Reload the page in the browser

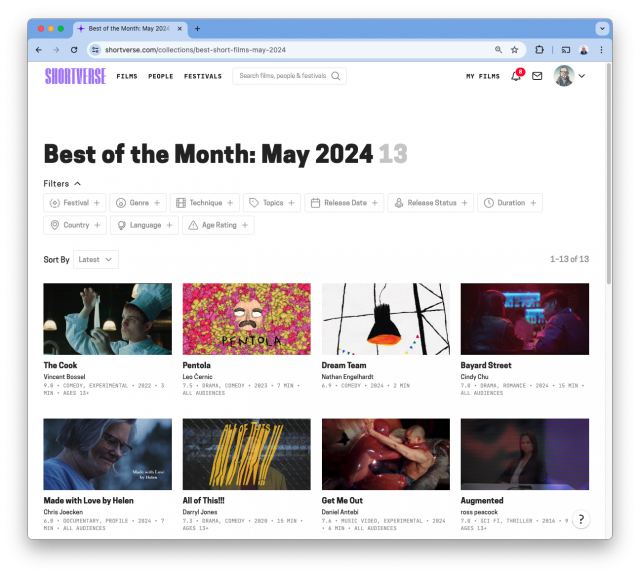[x=74, y=49]
